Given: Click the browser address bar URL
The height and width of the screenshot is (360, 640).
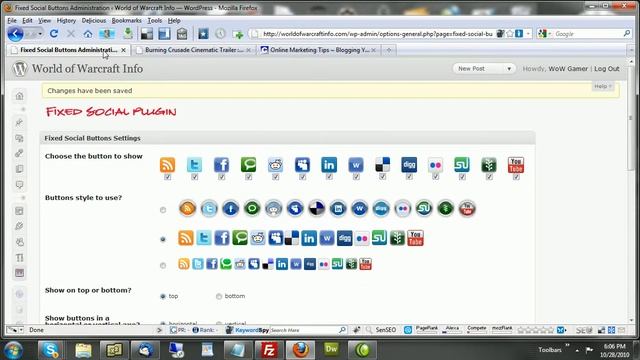Looking at the screenshot, I should 378,34.
